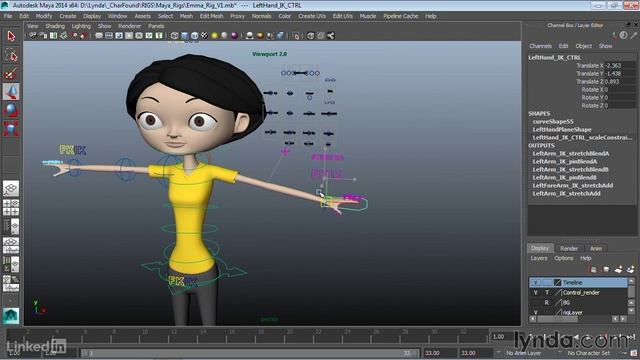Toggle reference R type of BG layer
This screenshot has height=360, width=640.
547,303
